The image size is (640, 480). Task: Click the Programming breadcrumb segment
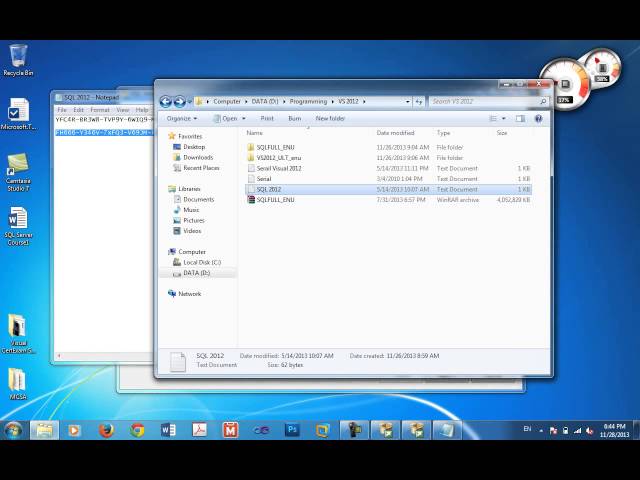(x=308, y=102)
